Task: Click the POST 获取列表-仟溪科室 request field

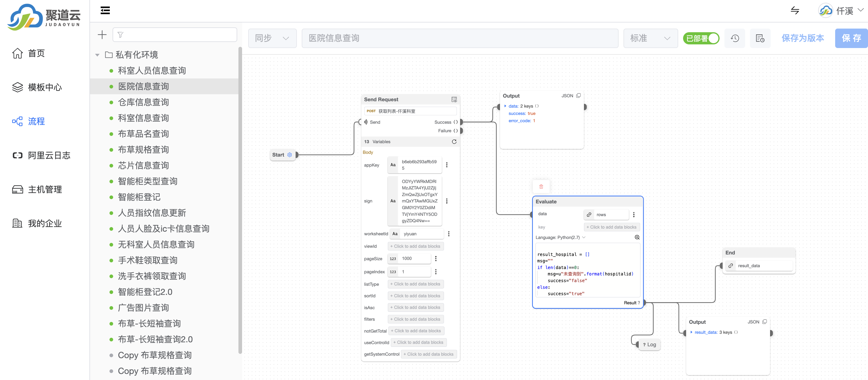Action: [x=410, y=111]
